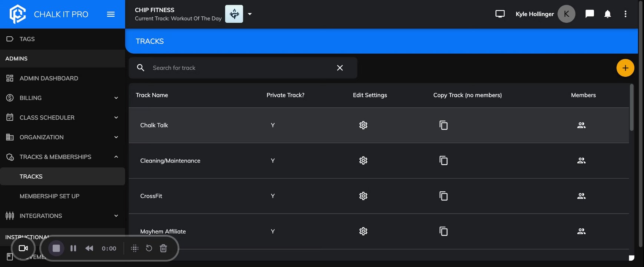This screenshot has height=267, width=644.
Task: Toggle the hamburger sidebar menu
Action: click(x=110, y=14)
